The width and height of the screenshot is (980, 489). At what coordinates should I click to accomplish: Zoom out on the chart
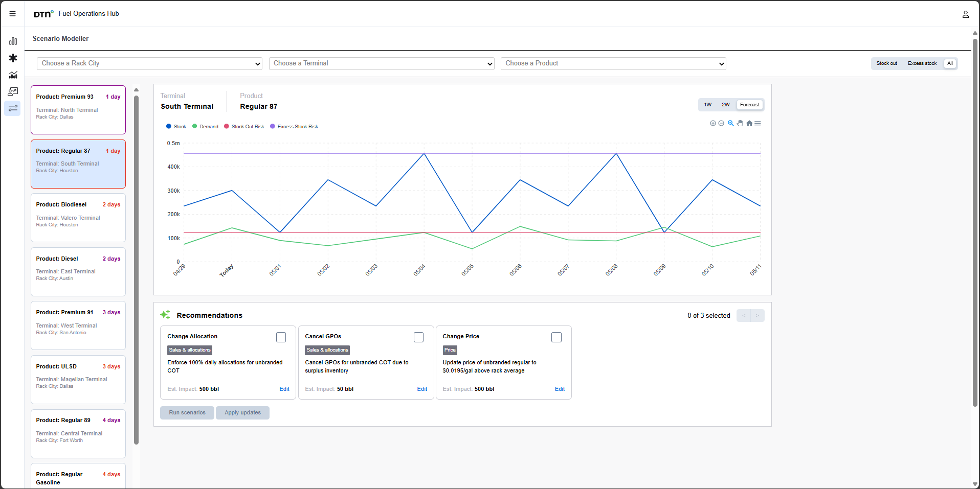(x=721, y=123)
